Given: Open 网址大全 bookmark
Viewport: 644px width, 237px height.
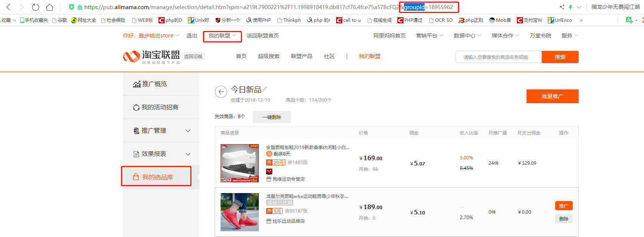Looking at the screenshot, I should [83, 20].
